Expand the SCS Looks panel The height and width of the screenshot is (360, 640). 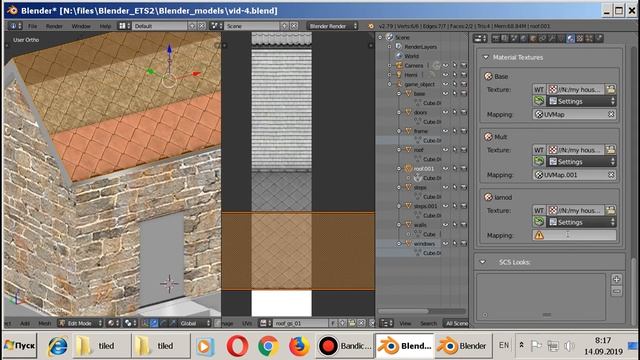click(482, 262)
